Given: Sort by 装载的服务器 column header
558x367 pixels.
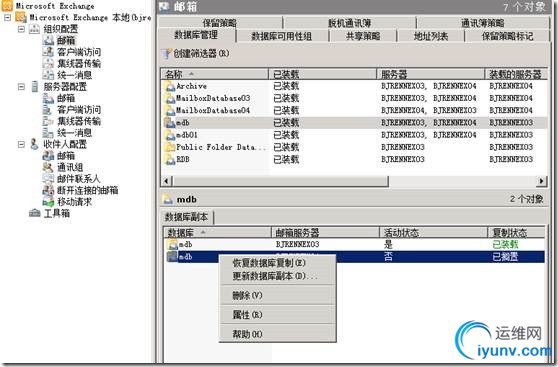Looking at the screenshot, I should pos(516,74).
